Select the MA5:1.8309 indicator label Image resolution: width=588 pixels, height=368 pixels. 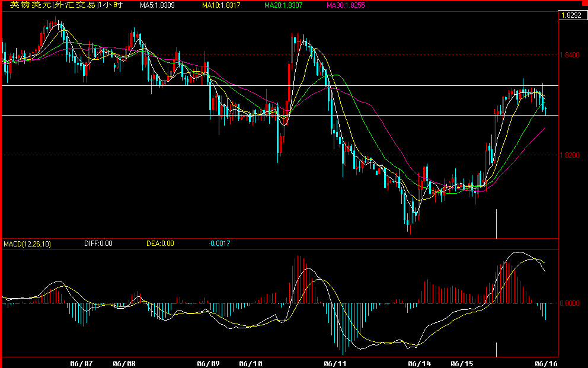pyautogui.click(x=157, y=5)
